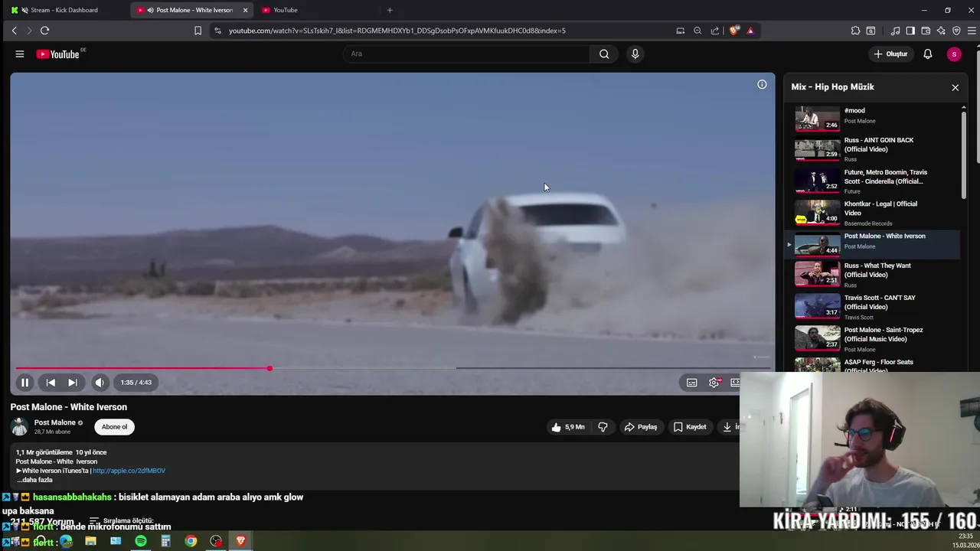The width and height of the screenshot is (980, 551).
Task: Open Post Malone channel avatar
Action: pyautogui.click(x=19, y=427)
